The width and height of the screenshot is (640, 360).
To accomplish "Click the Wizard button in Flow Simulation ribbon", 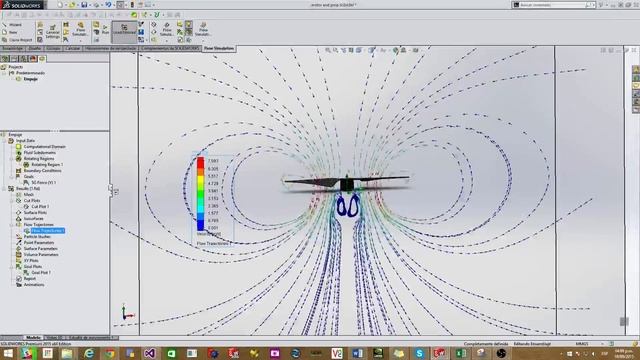I will point(12,24).
